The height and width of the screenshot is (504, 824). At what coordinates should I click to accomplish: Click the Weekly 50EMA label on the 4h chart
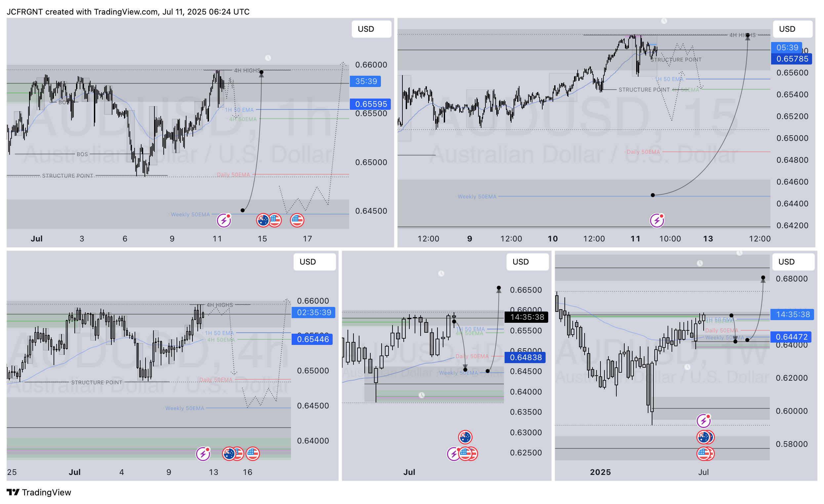[185, 409]
